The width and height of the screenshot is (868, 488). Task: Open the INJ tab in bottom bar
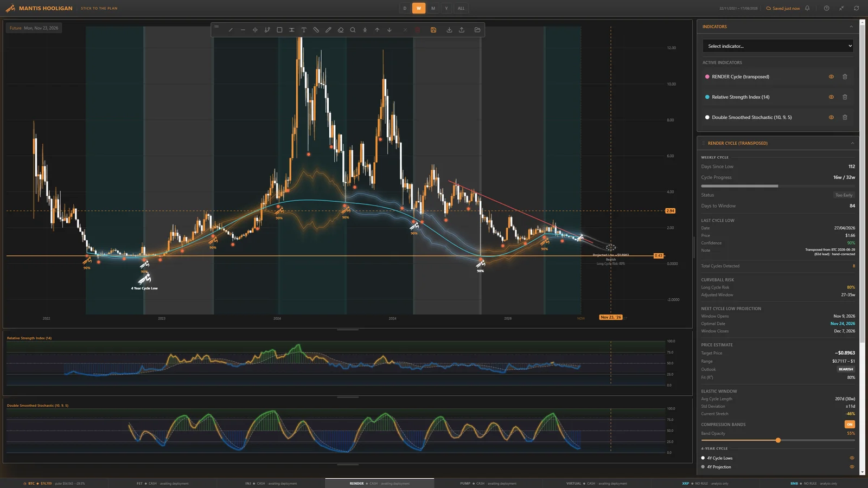[x=271, y=483]
